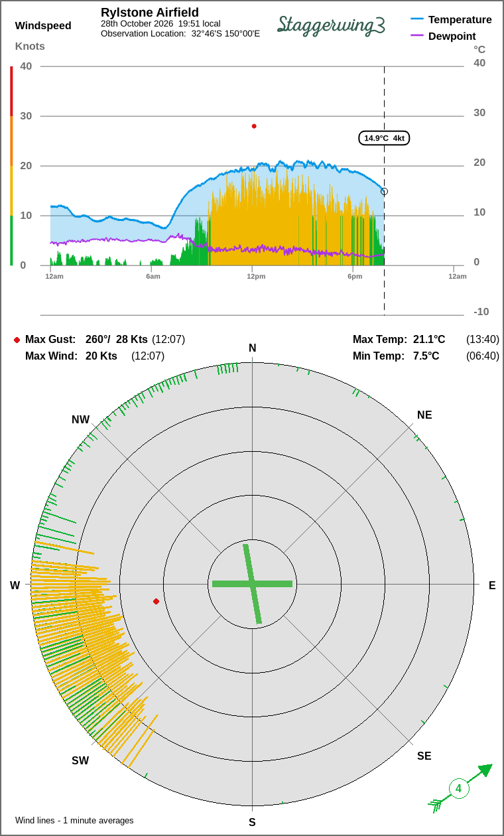
Task: Click the date 28th October 2026 19:51 local
Action: point(160,23)
